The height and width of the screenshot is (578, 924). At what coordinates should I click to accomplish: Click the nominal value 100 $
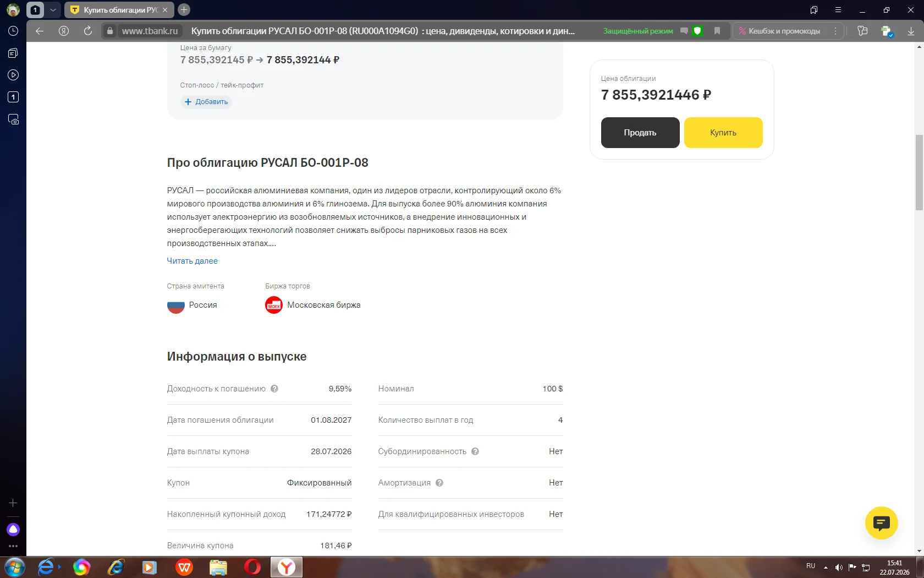[x=553, y=389]
